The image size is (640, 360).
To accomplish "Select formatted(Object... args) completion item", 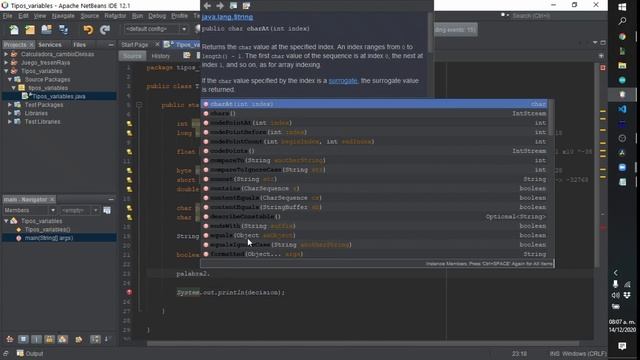I will 375,254.
